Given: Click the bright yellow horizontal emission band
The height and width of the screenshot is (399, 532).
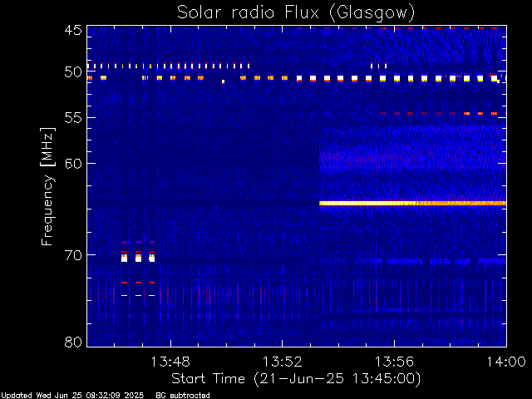Looking at the screenshot, I should pos(412,203).
